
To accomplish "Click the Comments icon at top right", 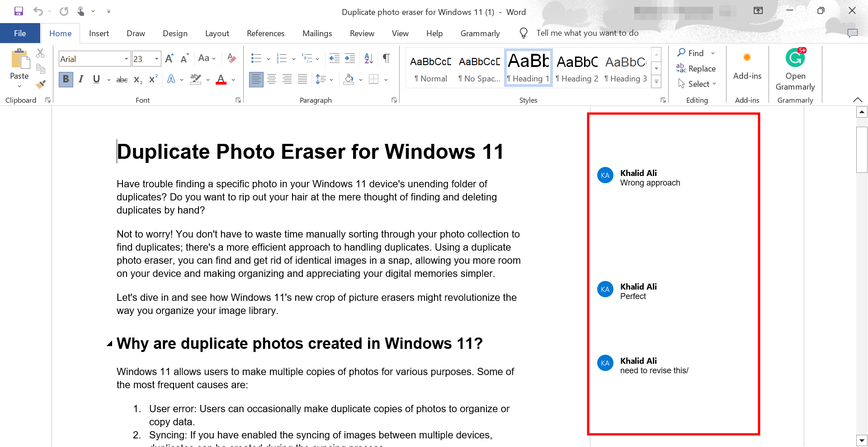I will coord(852,33).
